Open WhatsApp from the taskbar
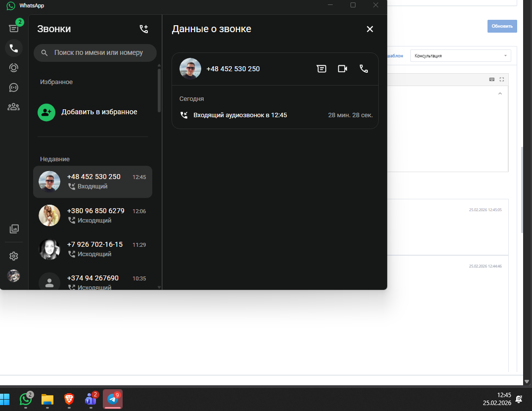The width and height of the screenshot is (532, 411). point(26,399)
